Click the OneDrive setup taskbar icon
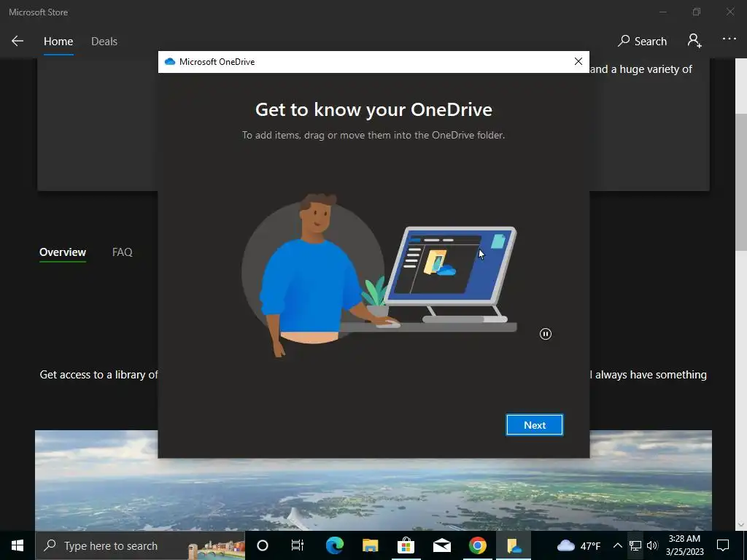 (x=513, y=545)
